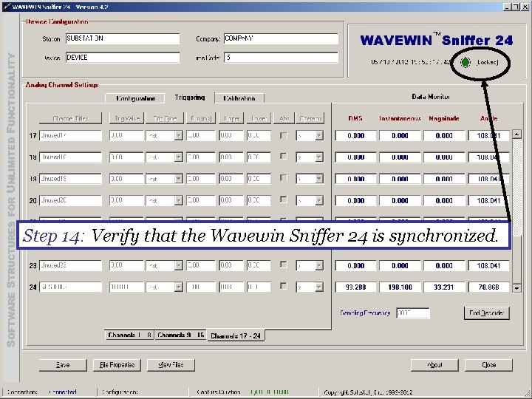Open Trig Type dropdown for channel 17
This screenshot has width=532, height=399.
[179, 136]
